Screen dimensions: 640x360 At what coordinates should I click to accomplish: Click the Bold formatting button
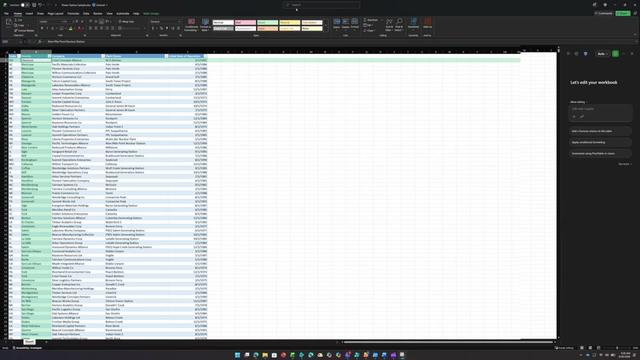point(42,29)
